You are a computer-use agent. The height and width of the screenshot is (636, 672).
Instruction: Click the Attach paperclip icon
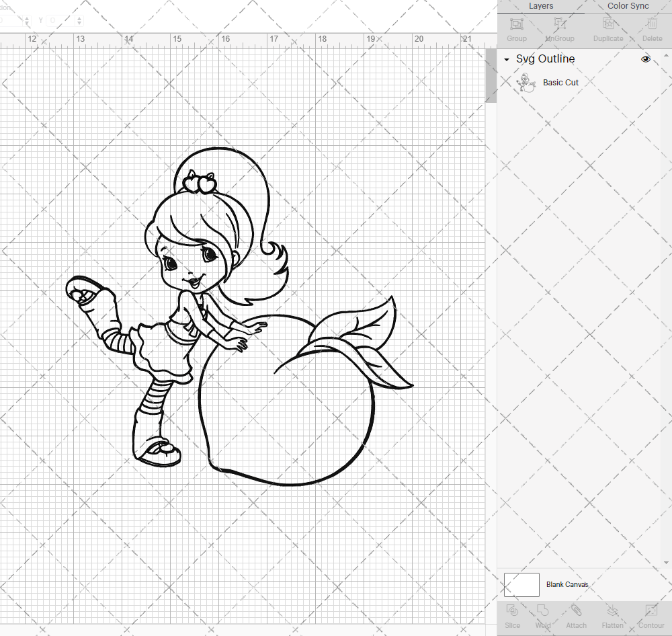click(x=576, y=610)
